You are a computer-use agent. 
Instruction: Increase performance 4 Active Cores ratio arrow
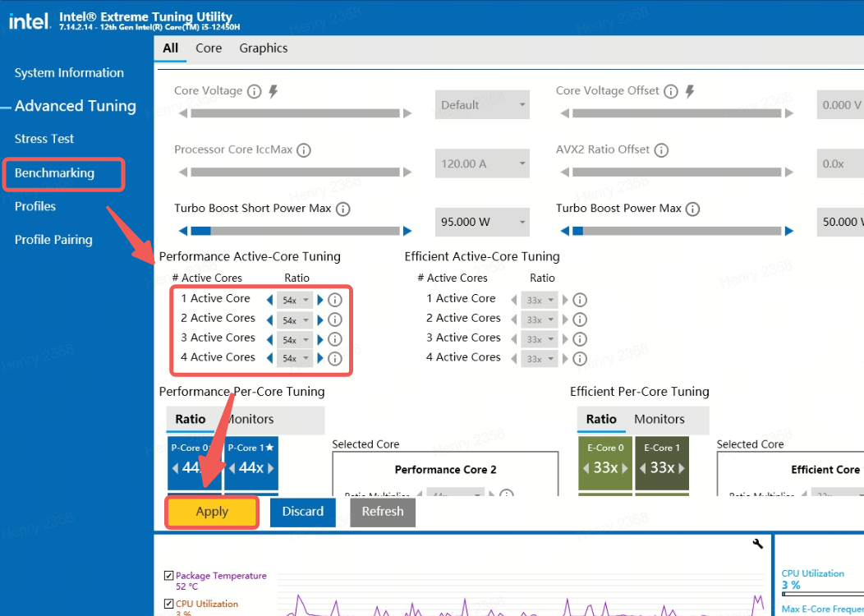click(x=320, y=358)
